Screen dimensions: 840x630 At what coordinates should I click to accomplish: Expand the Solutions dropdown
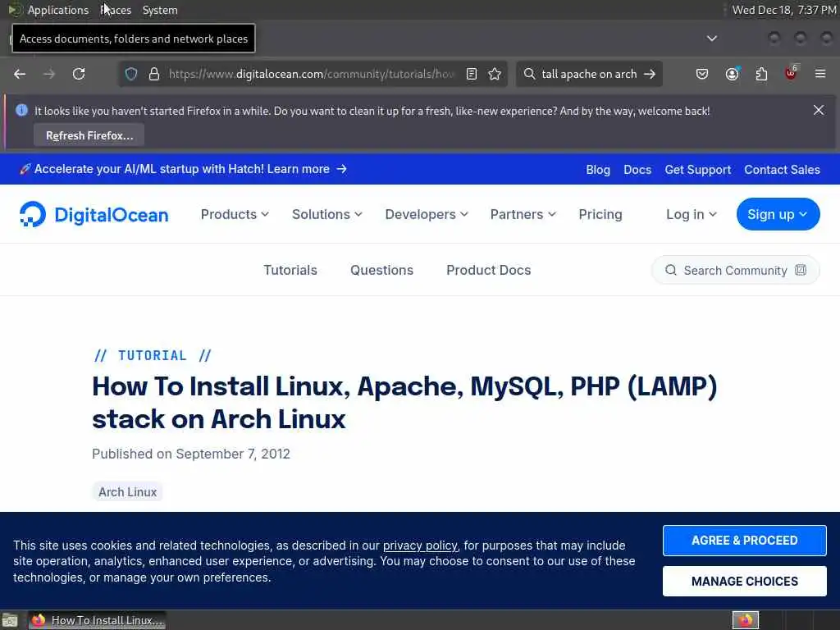pyautogui.click(x=326, y=214)
